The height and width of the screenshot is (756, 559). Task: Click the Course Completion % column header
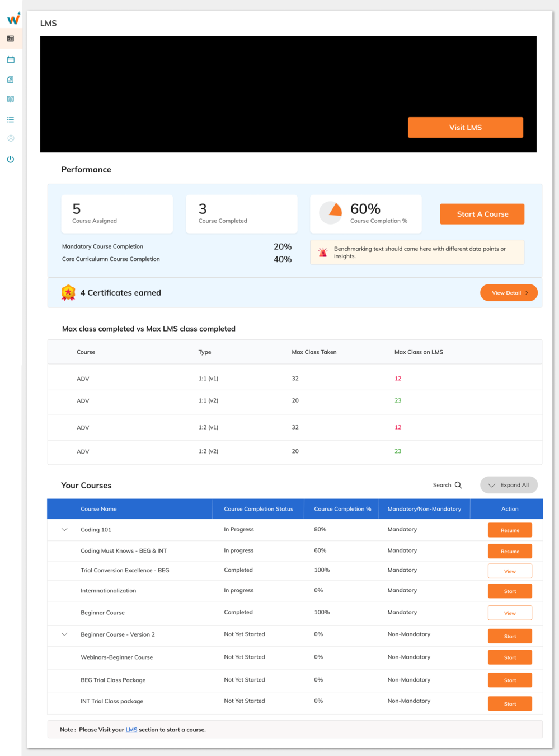(x=342, y=509)
